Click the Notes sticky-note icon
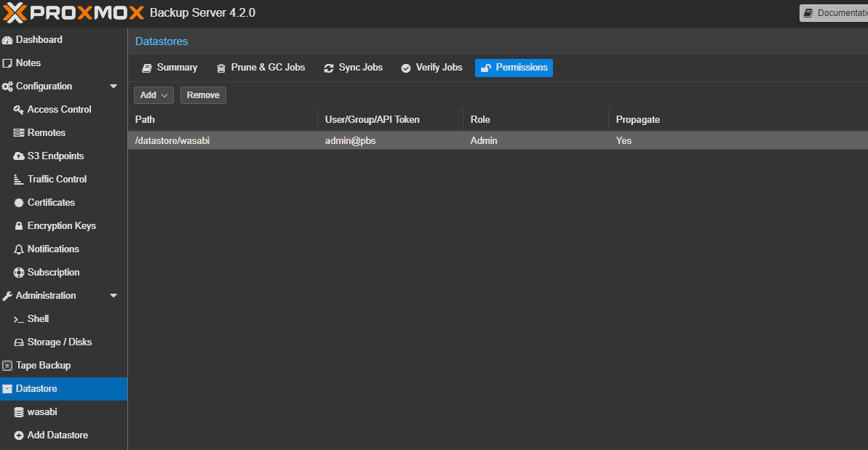This screenshot has height=450, width=868. [x=7, y=63]
